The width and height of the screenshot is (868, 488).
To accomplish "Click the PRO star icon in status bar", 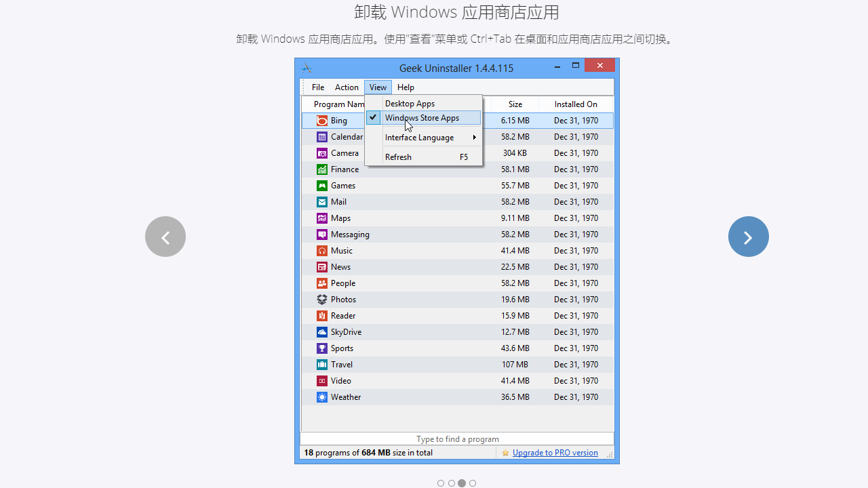I will (x=505, y=452).
